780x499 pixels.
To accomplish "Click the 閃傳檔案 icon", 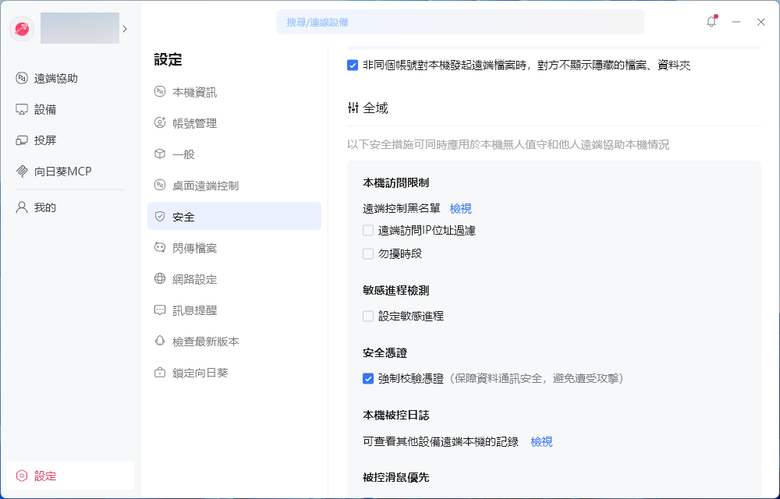I will tap(160, 247).
